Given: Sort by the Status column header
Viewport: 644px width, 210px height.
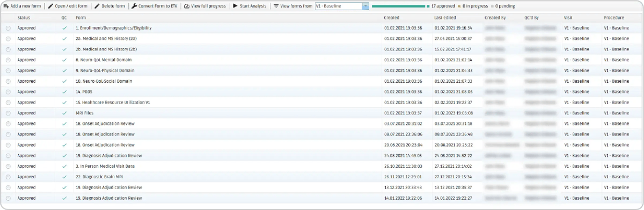Looking at the screenshot, I should 24,18.
